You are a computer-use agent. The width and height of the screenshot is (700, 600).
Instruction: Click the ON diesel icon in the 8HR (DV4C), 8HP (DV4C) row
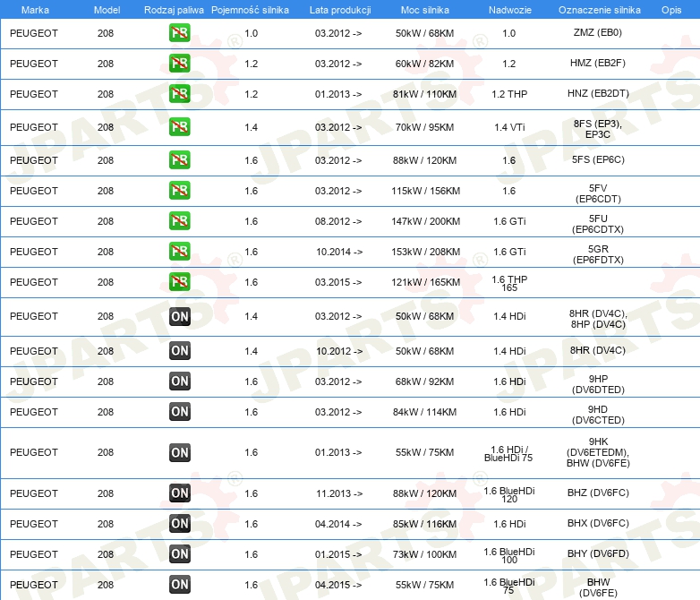pos(179,316)
